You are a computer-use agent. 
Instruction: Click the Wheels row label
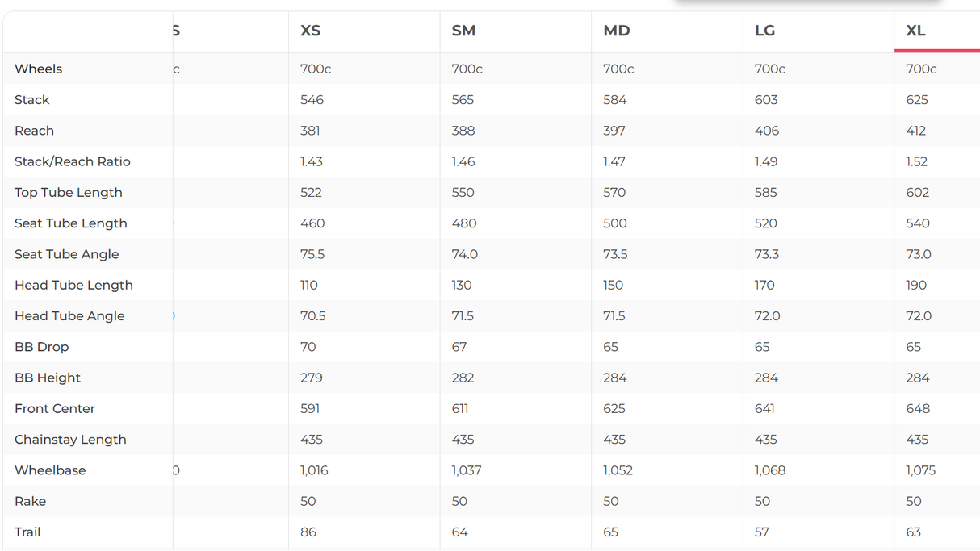click(x=39, y=69)
